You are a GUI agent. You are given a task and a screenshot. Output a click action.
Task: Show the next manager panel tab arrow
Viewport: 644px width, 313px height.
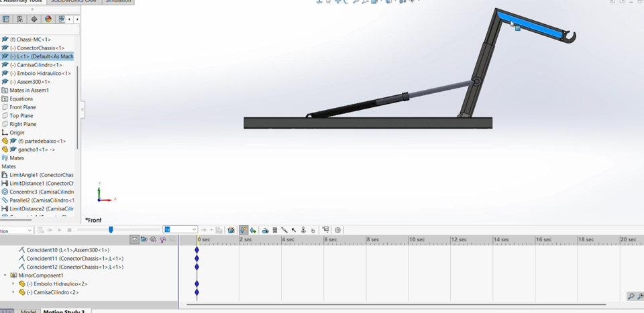pyautogui.click(x=77, y=19)
